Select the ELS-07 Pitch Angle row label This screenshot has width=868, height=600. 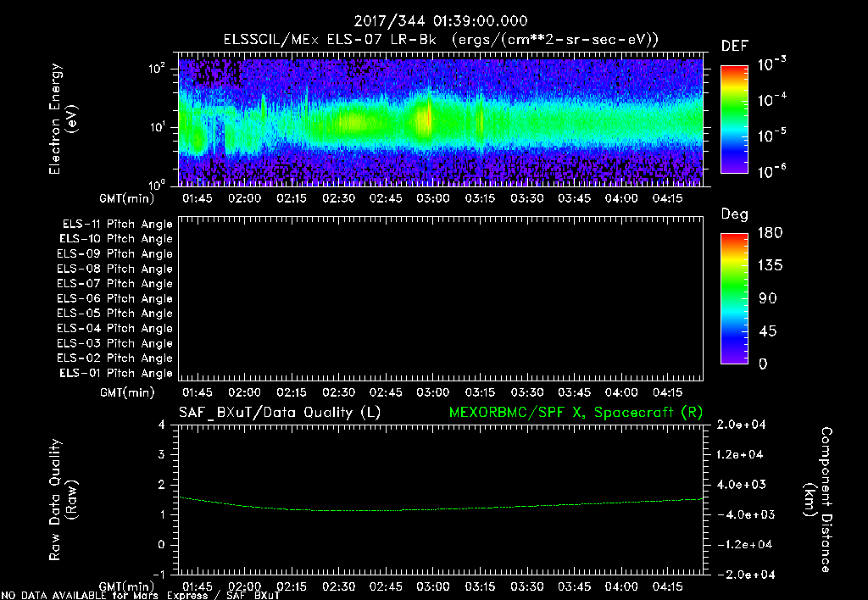[114, 283]
